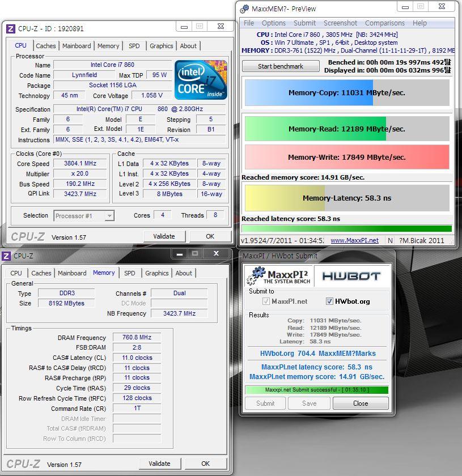Click Validate in the top CPU-Z window

point(164,236)
